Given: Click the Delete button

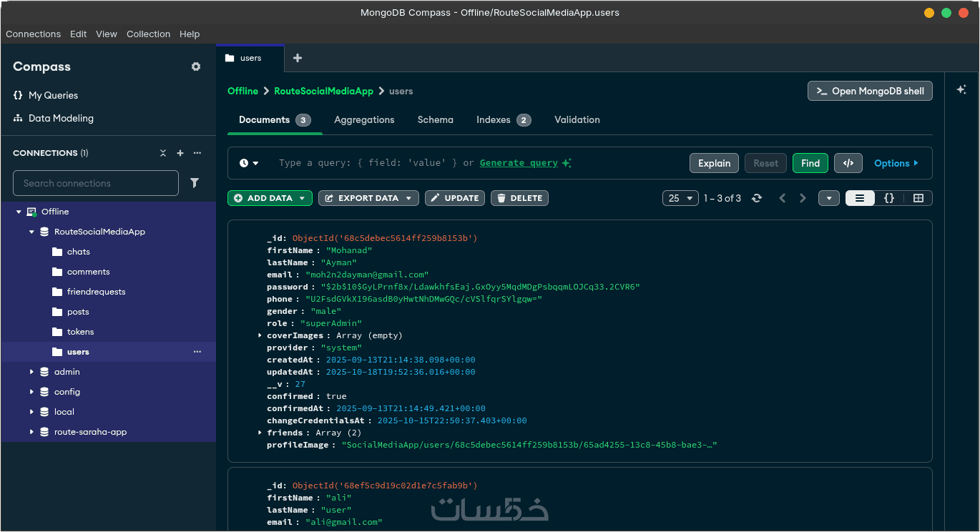Looking at the screenshot, I should pyautogui.click(x=519, y=198).
